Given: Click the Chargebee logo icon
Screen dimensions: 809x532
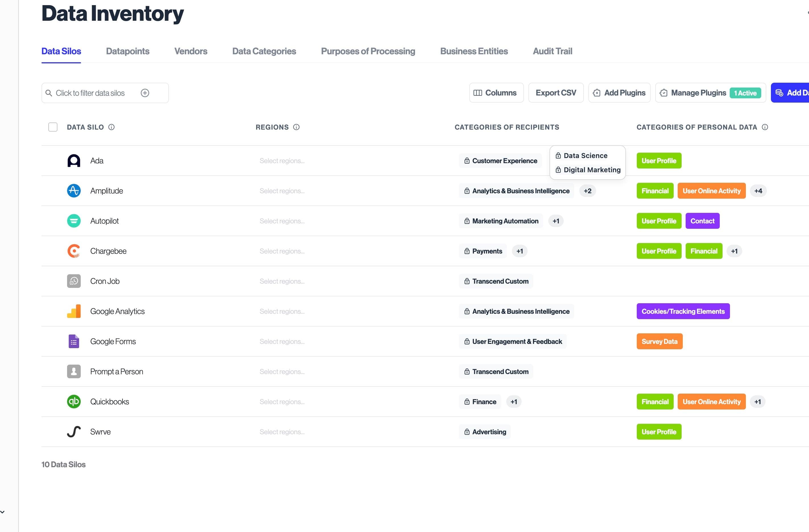Looking at the screenshot, I should [74, 251].
